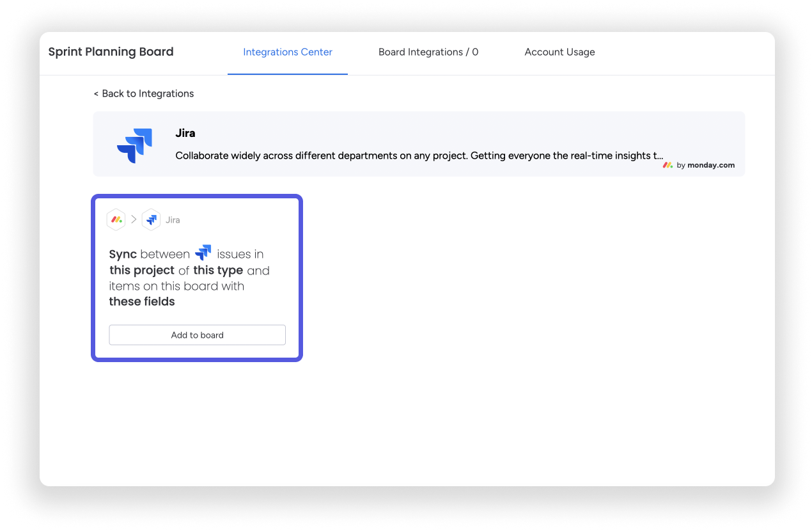812x531 pixels.
Task: Click the monday.com hexagon icon in recipe card
Action: [x=116, y=219]
